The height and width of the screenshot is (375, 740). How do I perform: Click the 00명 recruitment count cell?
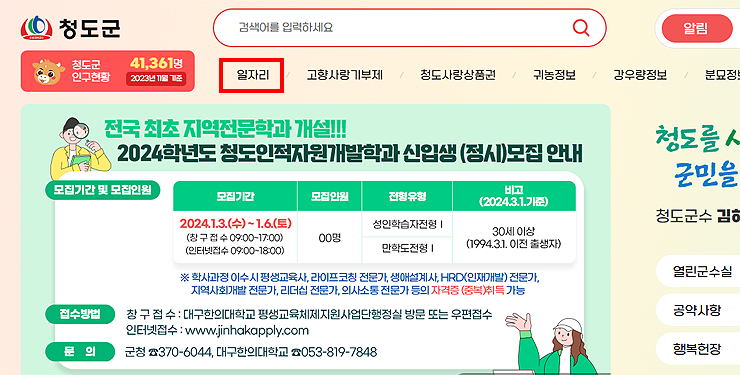pos(329,237)
